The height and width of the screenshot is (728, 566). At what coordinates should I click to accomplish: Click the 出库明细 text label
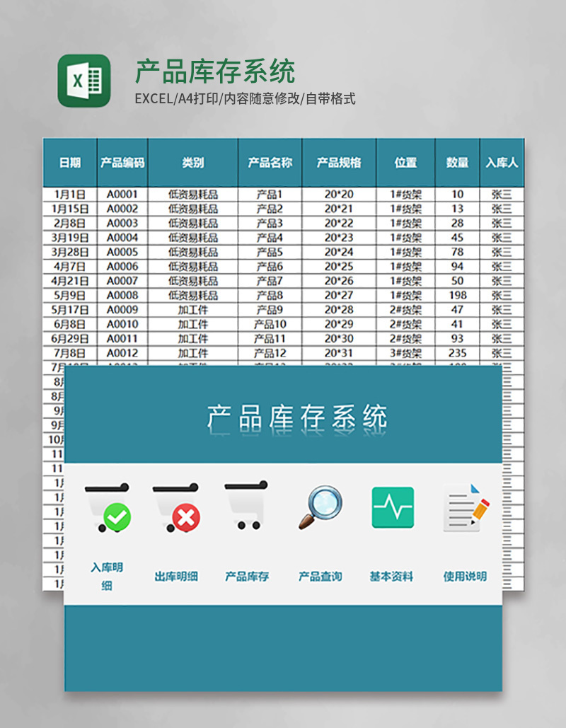(178, 576)
